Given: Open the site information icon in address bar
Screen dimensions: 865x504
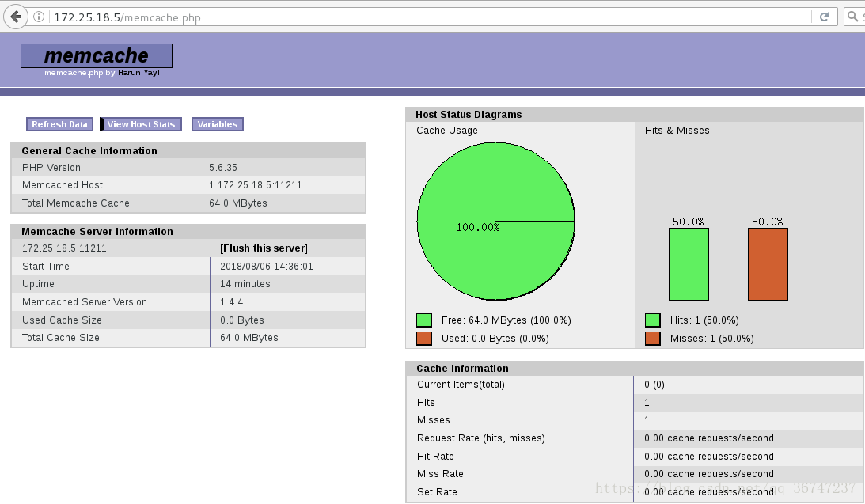Looking at the screenshot, I should pos(39,17).
